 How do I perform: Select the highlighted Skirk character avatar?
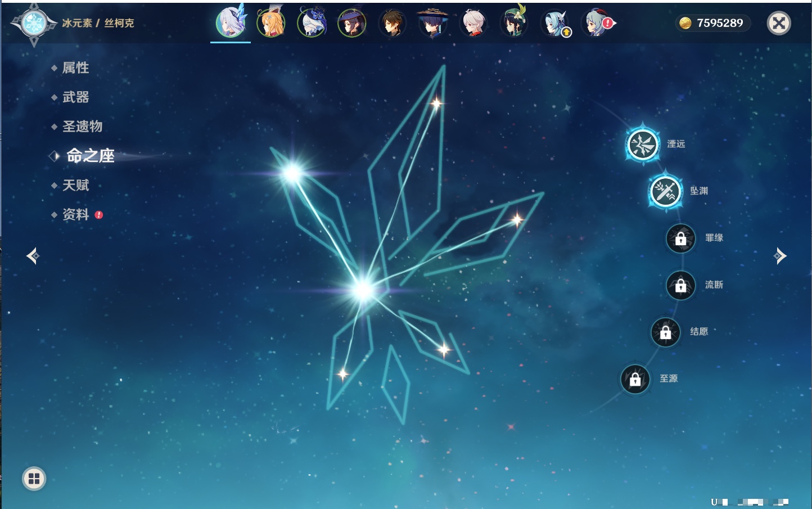[231, 23]
